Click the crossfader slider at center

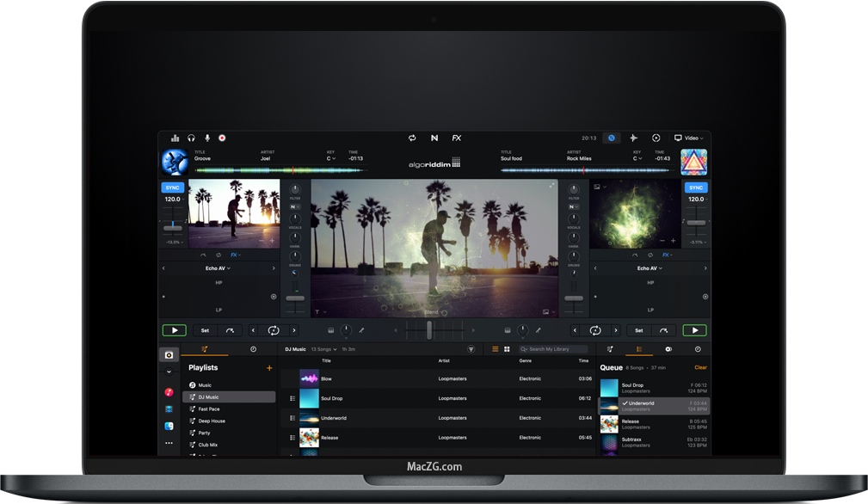coord(428,329)
